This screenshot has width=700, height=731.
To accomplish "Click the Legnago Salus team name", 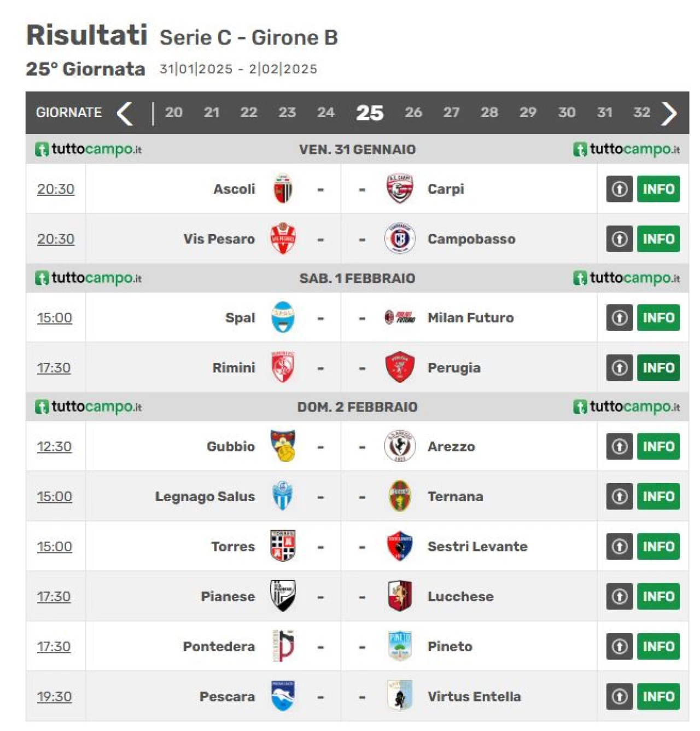I will [205, 496].
